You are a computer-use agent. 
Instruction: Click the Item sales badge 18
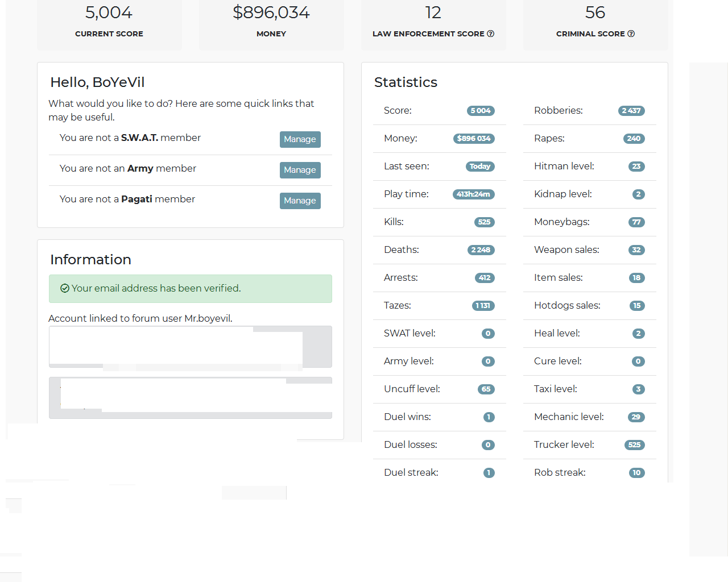click(637, 278)
